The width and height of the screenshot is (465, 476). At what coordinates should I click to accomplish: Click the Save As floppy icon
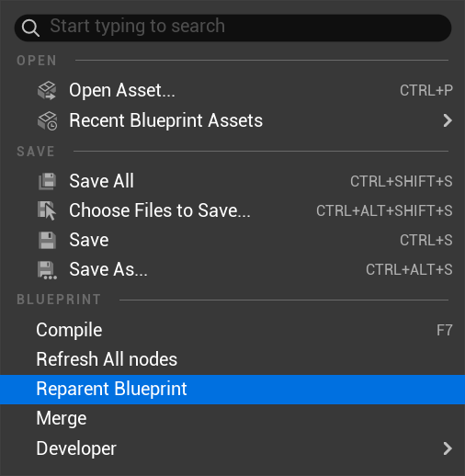[x=47, y=270]
